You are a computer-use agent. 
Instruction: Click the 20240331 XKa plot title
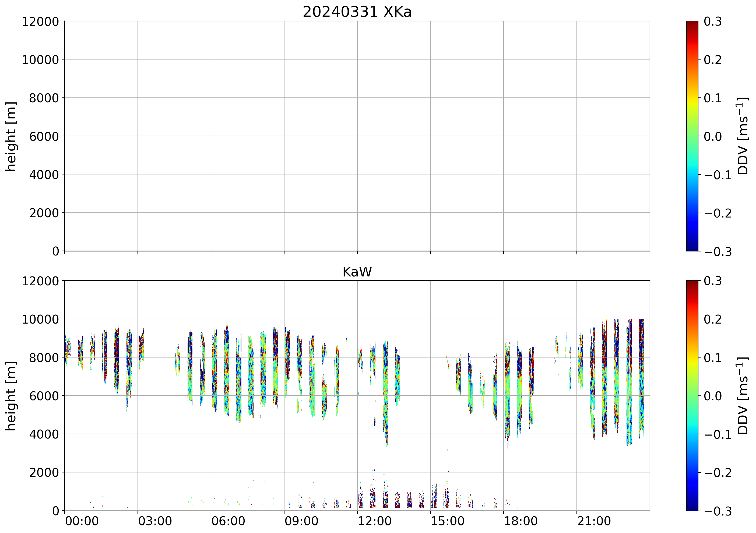(x=357, y=12)
